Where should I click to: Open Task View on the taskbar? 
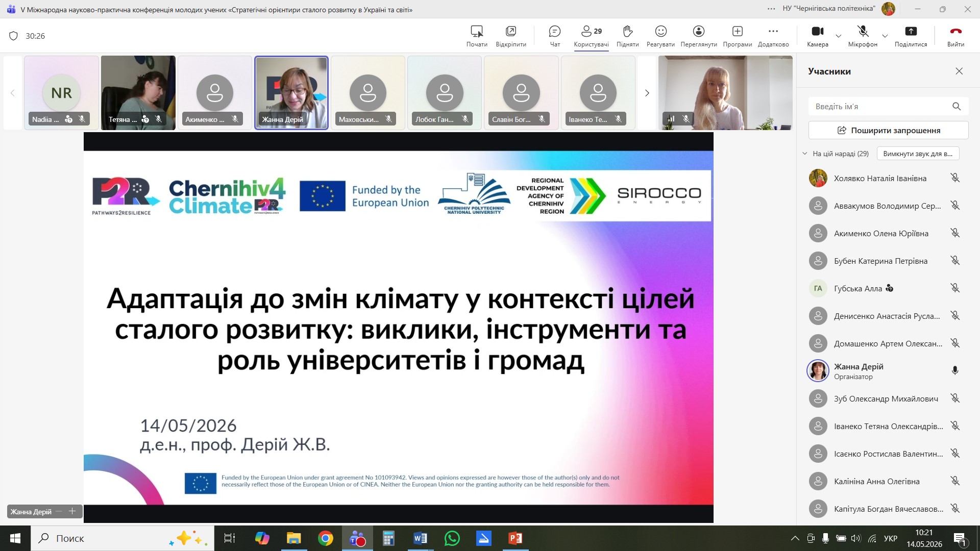click(x=230, y=538)
